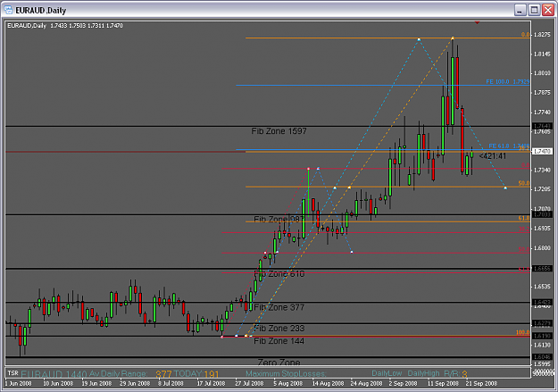Image resolution: width=558 pixels, height=392 pixels.
Task: Click the black 1.7033 price tag
Action: [x=542, y=214]
